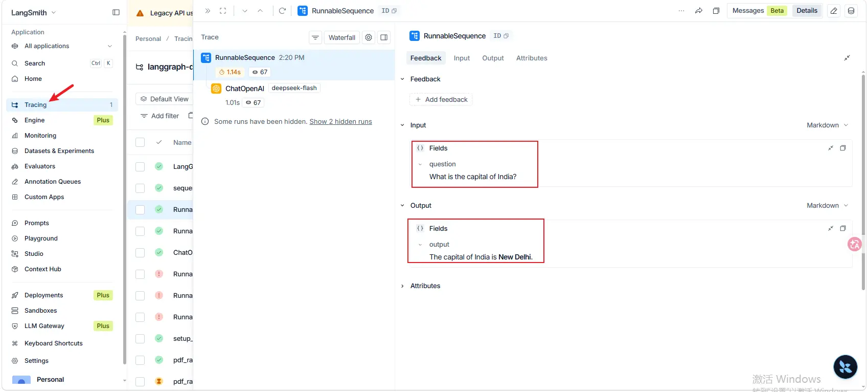
Task: Collapse the question field
Action: click(x=420, y=164)
